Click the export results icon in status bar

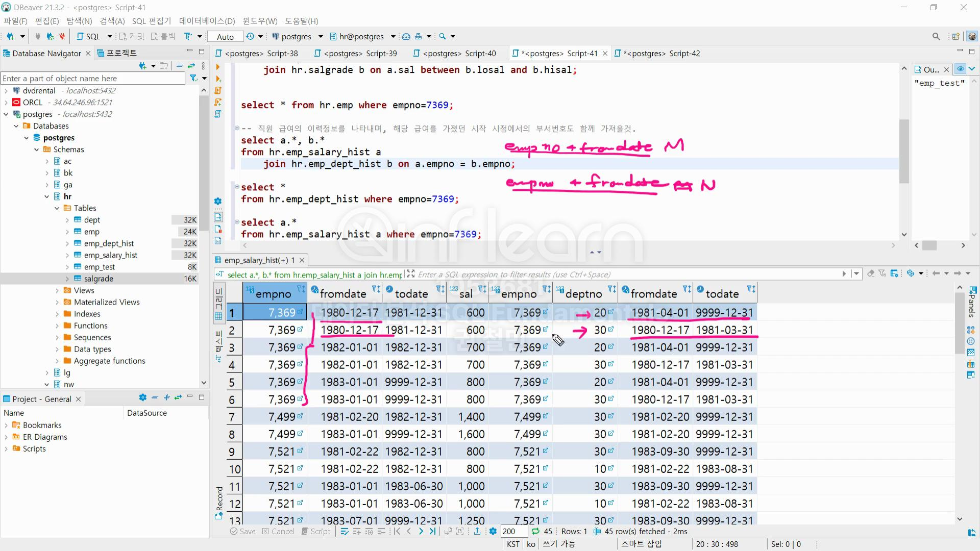click(x=477, y=531)
